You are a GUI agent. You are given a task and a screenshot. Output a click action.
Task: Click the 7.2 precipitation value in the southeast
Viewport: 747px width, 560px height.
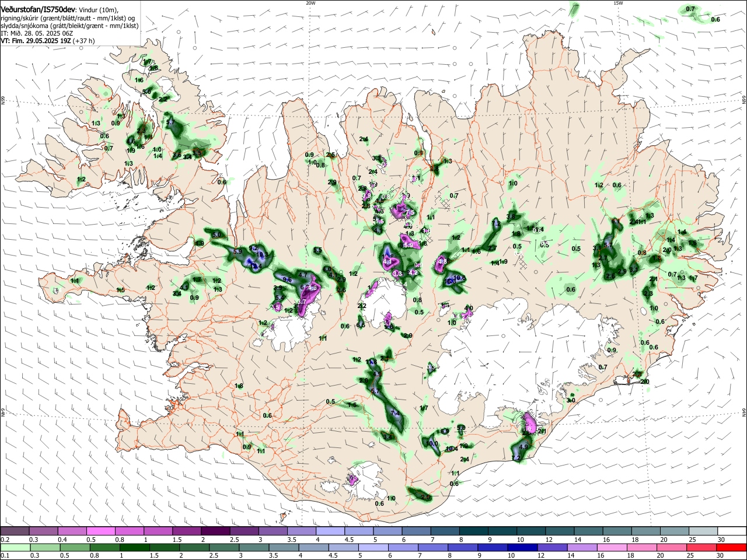[x=516, y=458]
